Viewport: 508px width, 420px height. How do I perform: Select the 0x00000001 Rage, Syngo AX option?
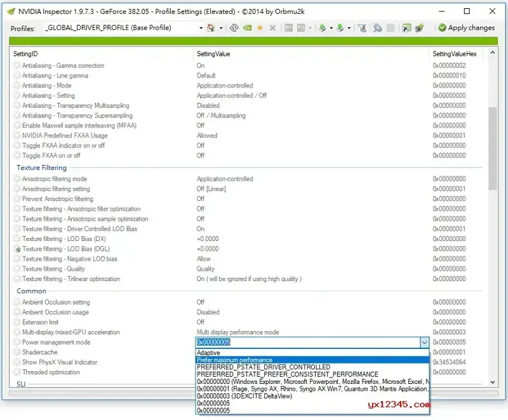[x=312, y=389]
